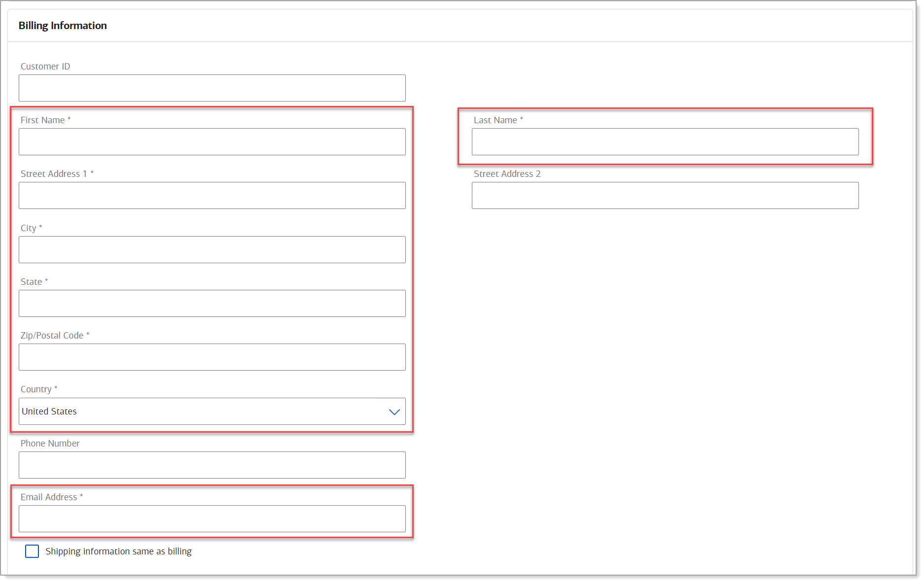Viewport: 924px width, 583px height.
Task: Click into the Email Address field
Action: point(212,518)
